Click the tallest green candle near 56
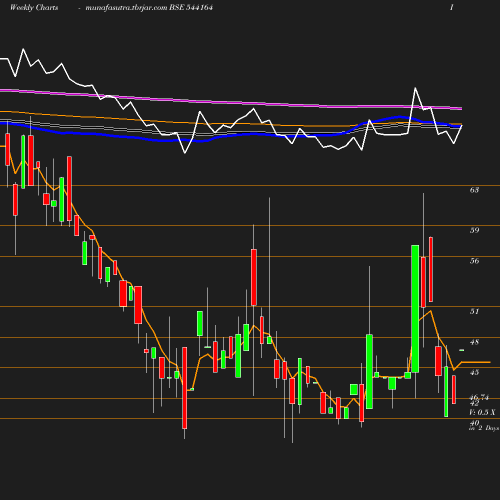Viewport: 500px width, 500px height. click(x=415, y=309)
